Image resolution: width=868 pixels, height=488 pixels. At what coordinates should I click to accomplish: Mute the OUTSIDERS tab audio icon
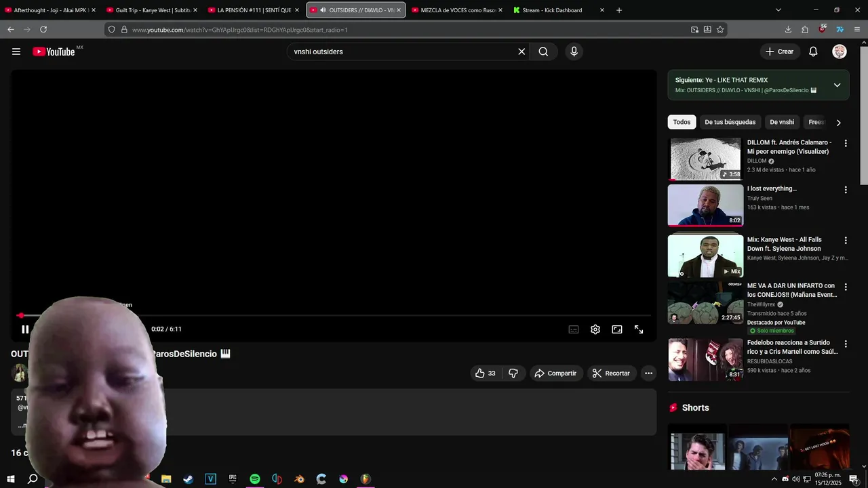[x=323, y=10]
